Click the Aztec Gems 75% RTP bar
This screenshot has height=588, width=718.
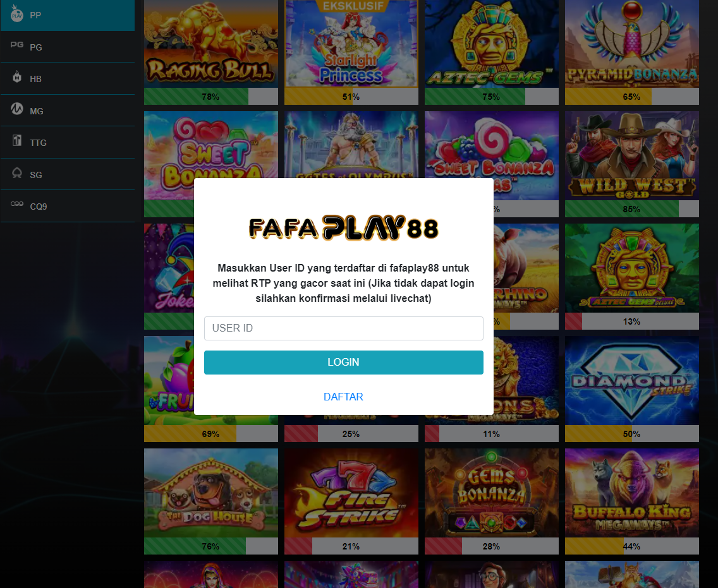(x=491, y=97)
